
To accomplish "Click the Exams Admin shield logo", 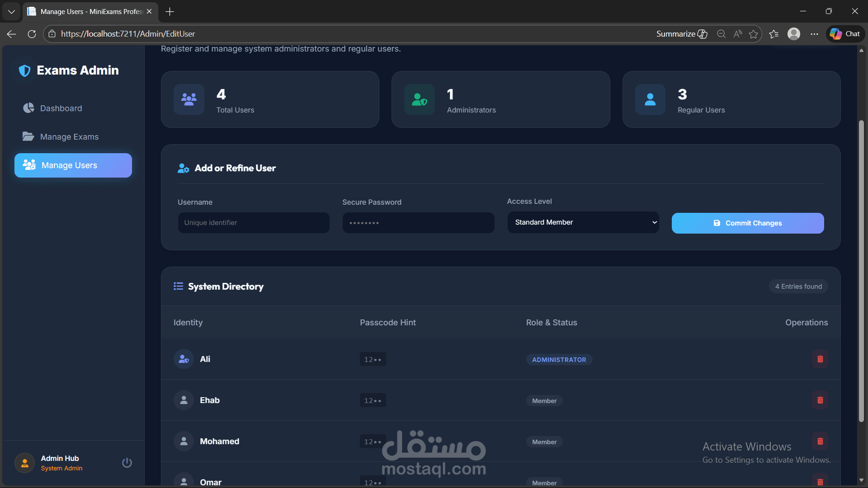I will pos(24,70).
